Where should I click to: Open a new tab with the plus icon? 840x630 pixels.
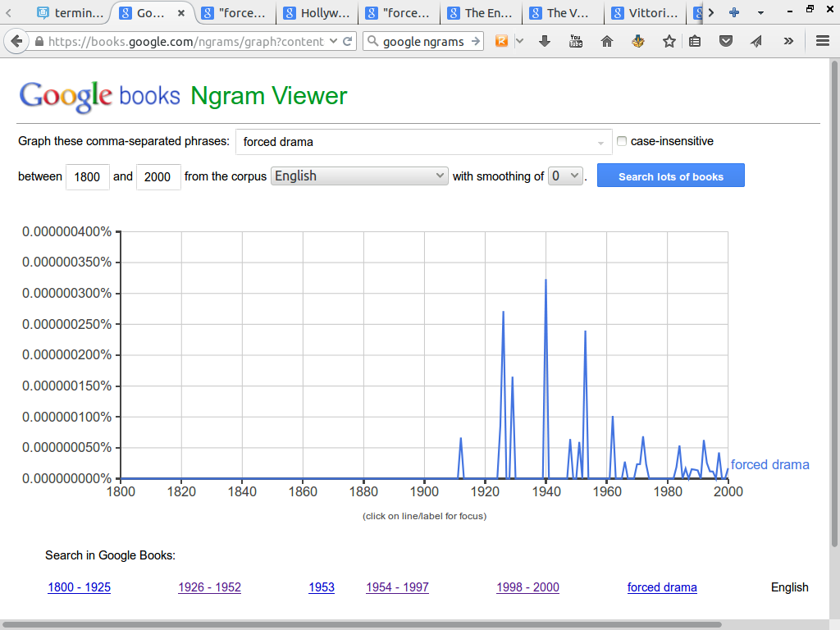pos(734,12)
